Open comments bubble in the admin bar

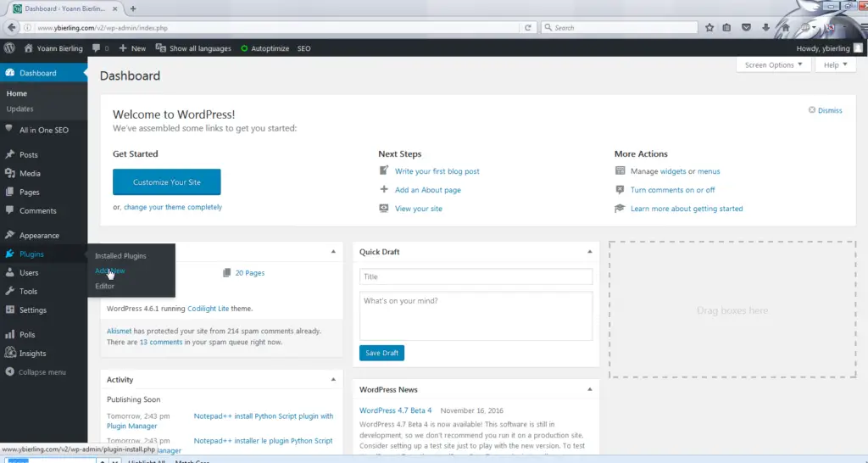(100, 48)
